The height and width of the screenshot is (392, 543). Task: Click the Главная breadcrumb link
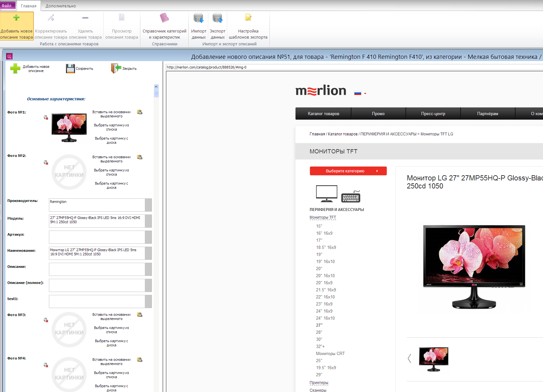point(317,134)
